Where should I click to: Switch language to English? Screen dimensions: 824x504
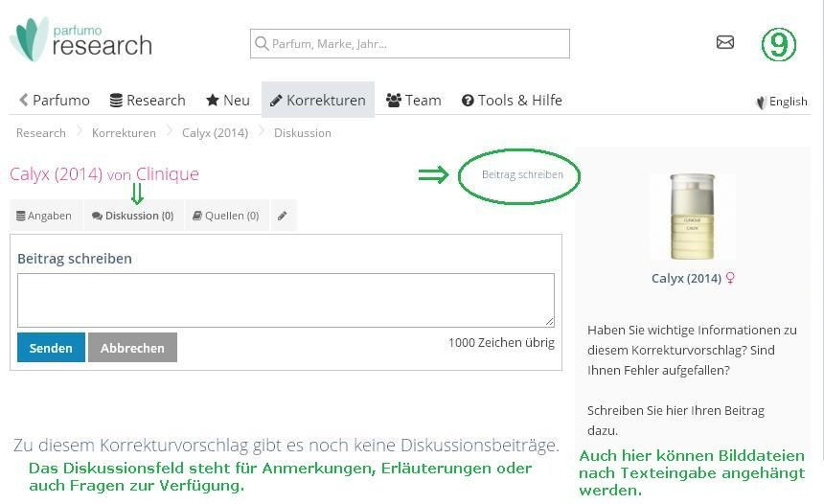point(782,102)
